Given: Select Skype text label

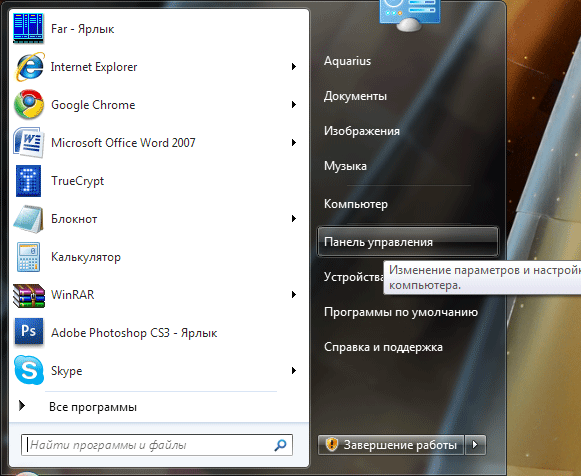Looking at the screenshot, I should [66, 371].
